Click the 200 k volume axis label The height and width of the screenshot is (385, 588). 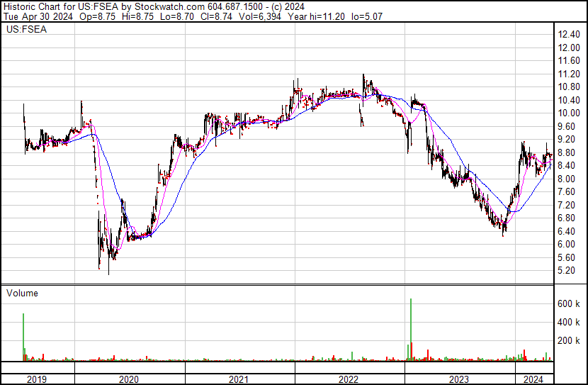click(x=569, y=341)
